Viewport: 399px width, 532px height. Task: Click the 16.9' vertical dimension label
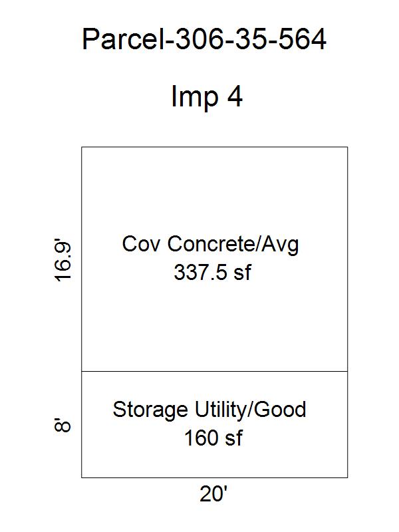63,261
